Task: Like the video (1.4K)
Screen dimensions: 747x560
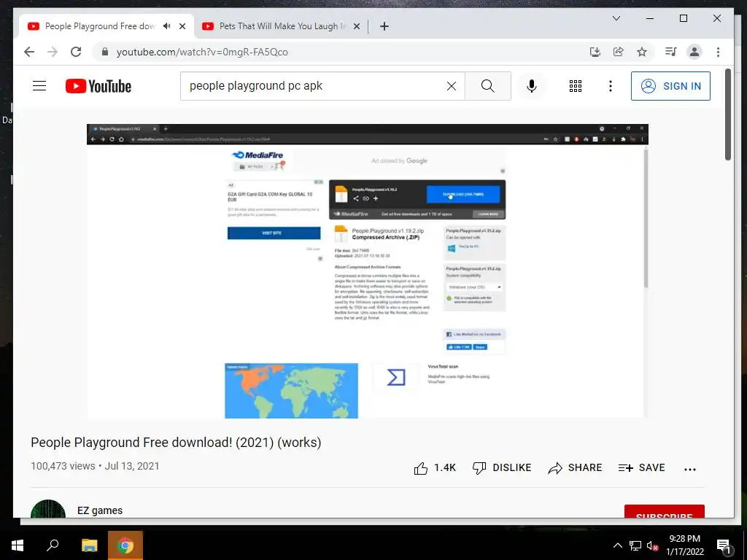Action: (x=435, y=468)
